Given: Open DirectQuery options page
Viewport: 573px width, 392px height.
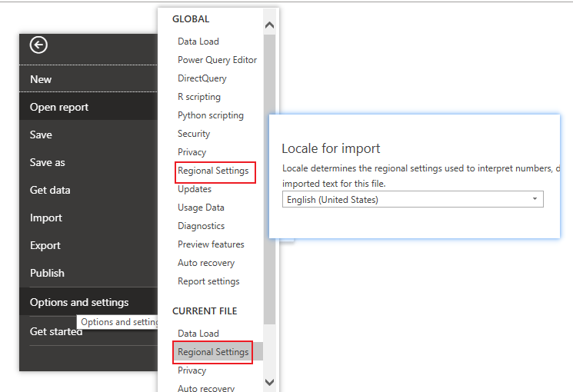Looking at the screenshot, I should tap(202, 78).
